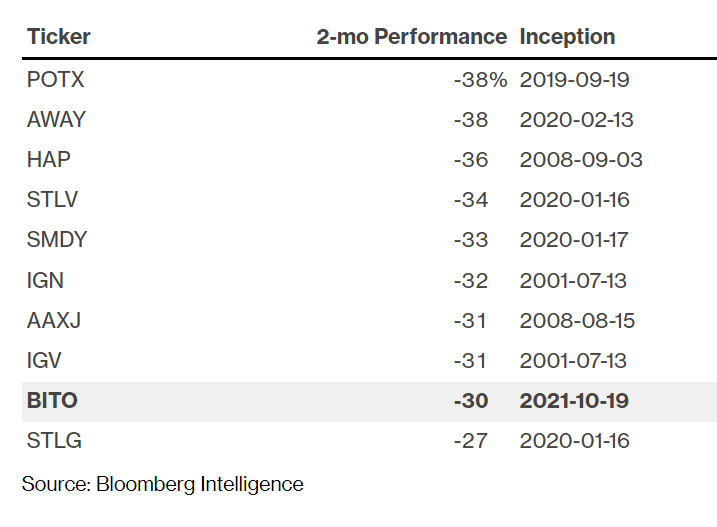The image size is (717, 527).
Task: Click BITO's -30 performance value
Action: 470,401
